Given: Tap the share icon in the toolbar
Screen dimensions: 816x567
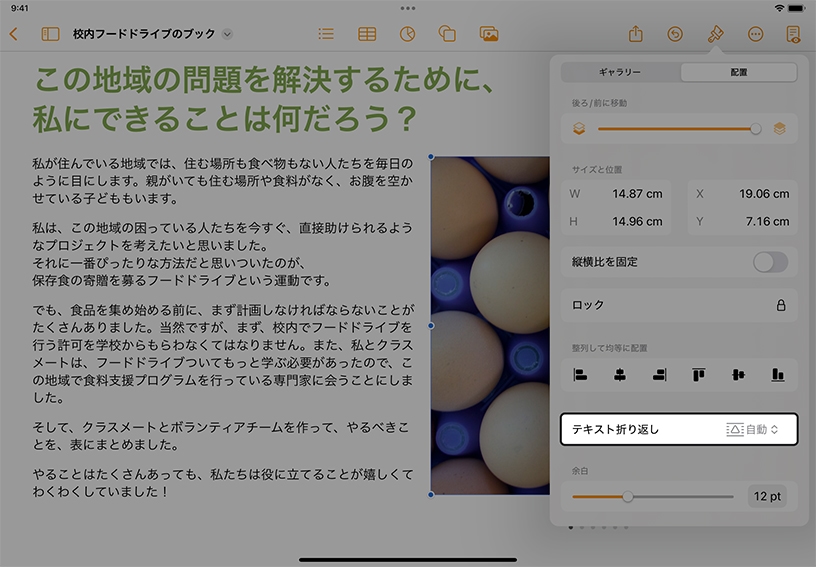Looking at the screenshot, I should click(636, 34).
